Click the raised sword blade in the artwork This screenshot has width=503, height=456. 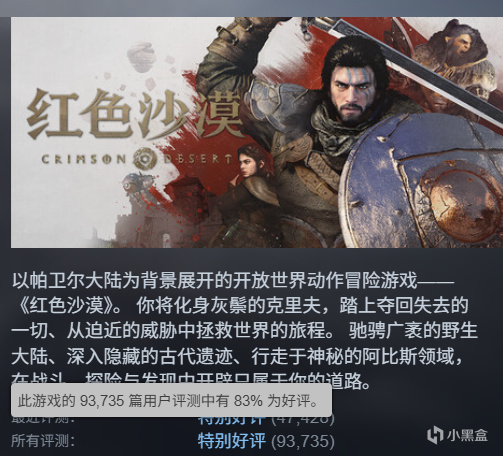point(400,60)
